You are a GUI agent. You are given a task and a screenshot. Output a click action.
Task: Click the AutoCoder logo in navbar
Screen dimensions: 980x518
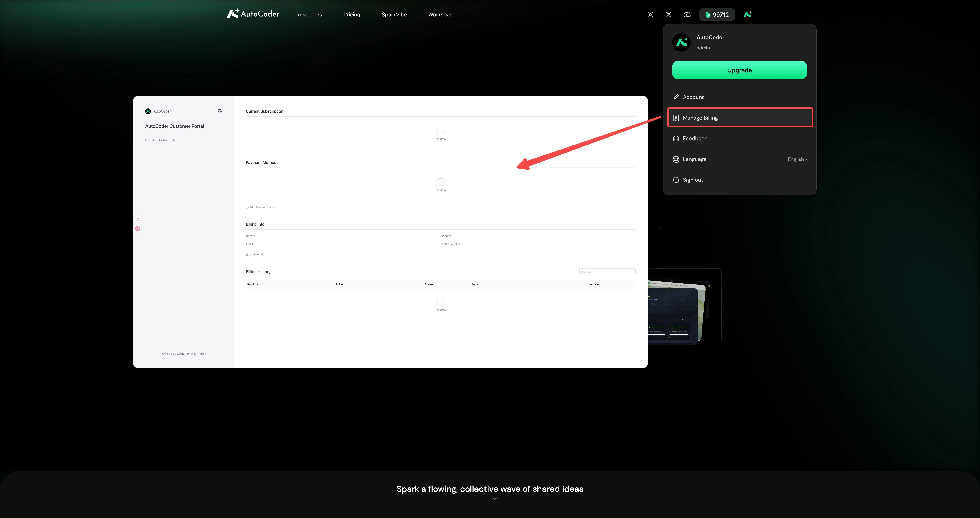[253, 14]
